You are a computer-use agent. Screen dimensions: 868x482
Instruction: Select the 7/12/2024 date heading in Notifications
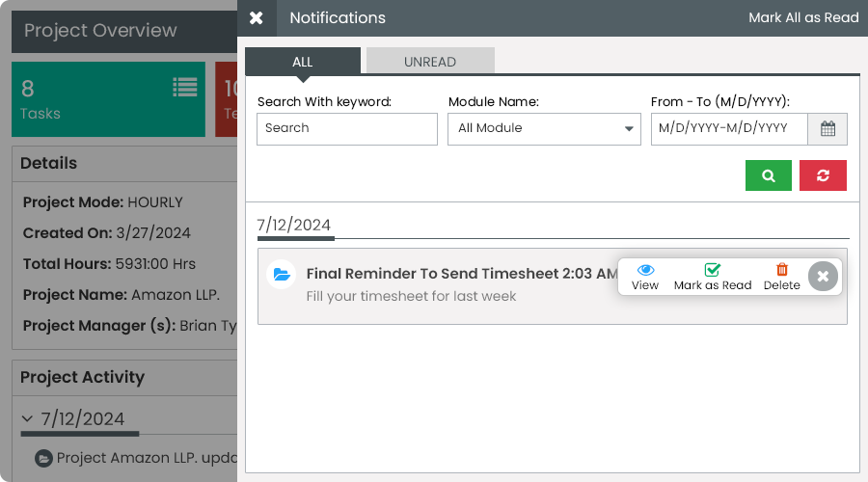click(x=294, y=225)
